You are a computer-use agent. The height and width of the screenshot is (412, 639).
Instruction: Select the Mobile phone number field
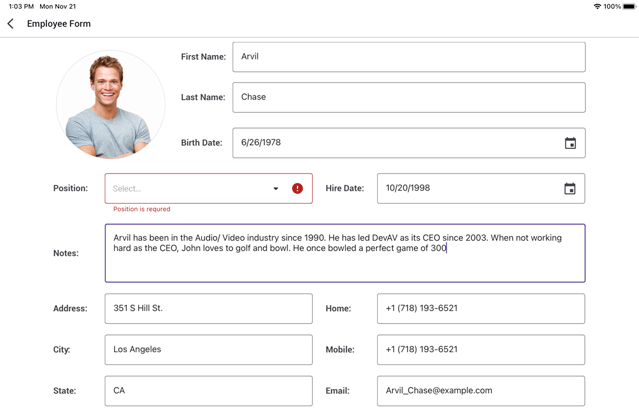point(480,350)
